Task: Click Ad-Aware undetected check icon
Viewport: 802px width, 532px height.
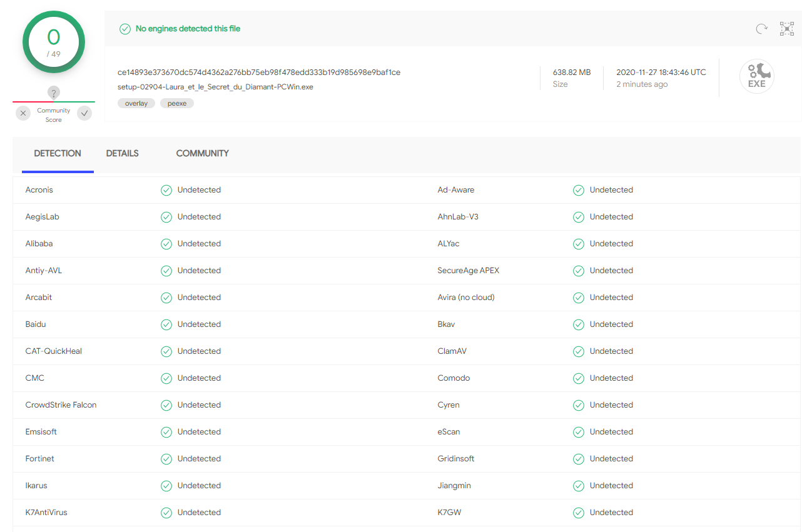Action: (x=579, y=190)
